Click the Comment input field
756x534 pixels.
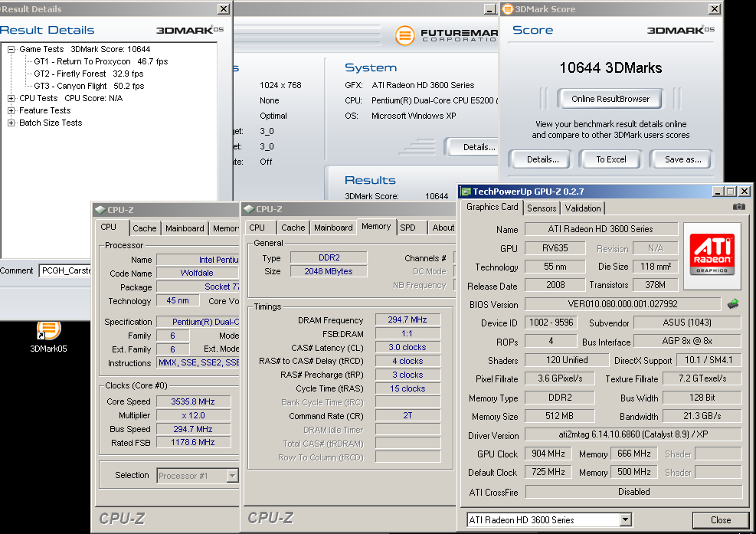click(65, 270)
